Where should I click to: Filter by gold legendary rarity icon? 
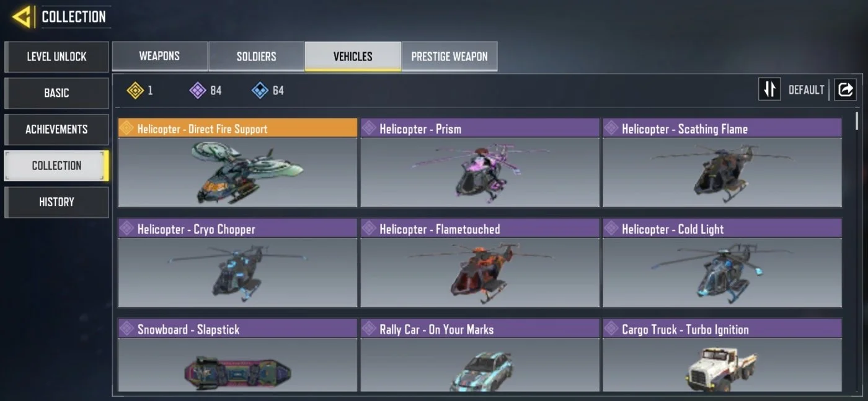[135, 91]
